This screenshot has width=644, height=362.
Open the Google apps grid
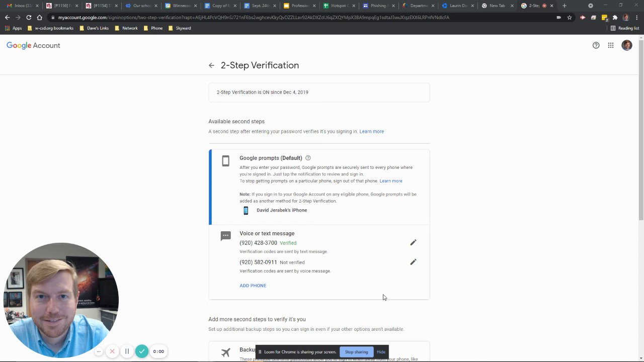coord(610,45)
